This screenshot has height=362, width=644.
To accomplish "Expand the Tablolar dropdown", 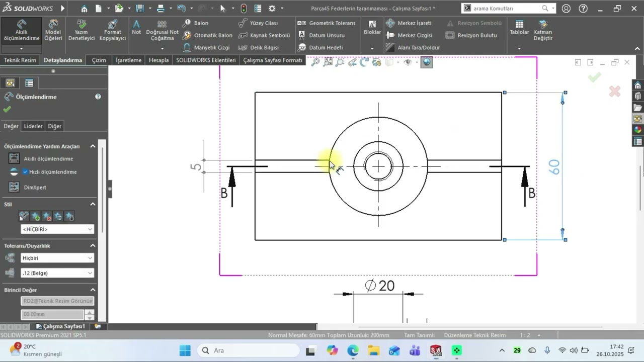I will pyautogui.click(x=519, y=49).
